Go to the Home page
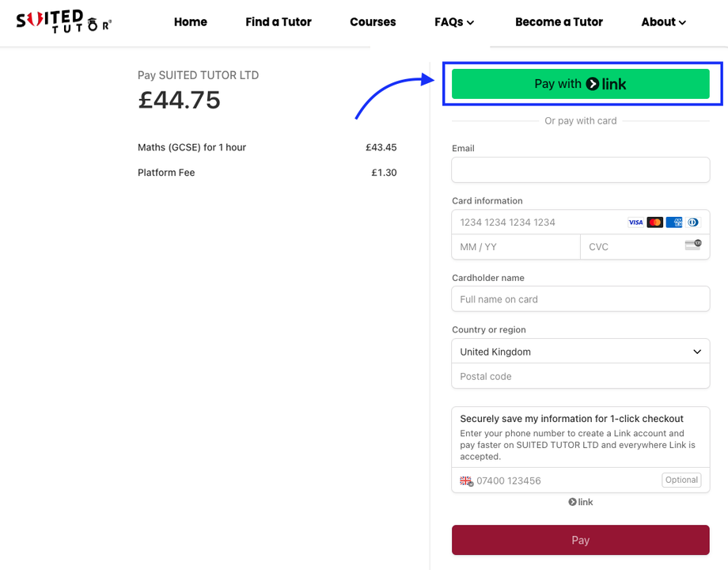The image size is (728, 570). point(191,22)
